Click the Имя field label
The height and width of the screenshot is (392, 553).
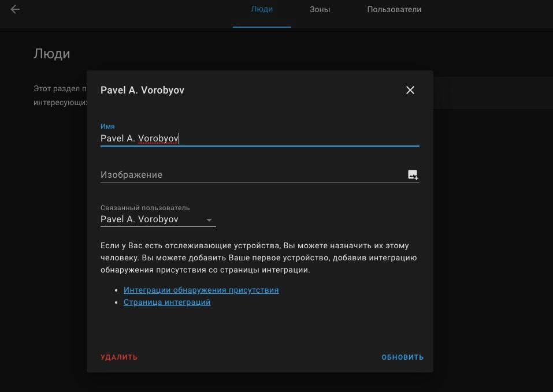[107, 126]
